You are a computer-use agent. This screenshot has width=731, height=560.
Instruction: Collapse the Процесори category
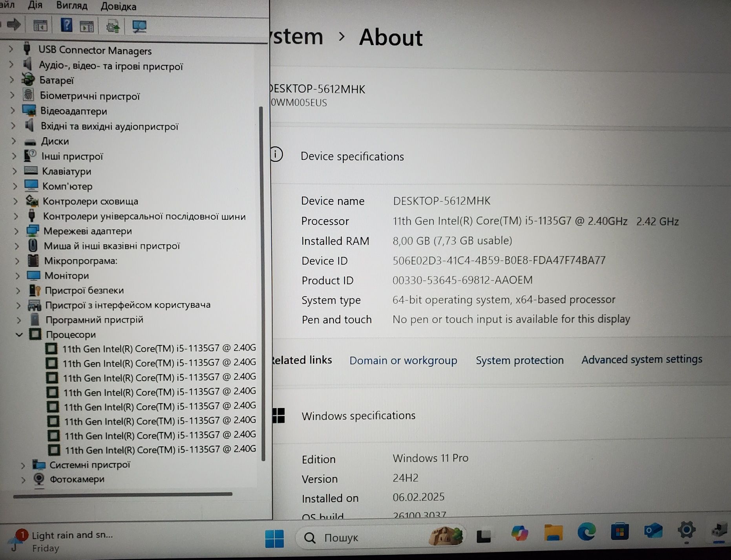(x=19, y=335)
